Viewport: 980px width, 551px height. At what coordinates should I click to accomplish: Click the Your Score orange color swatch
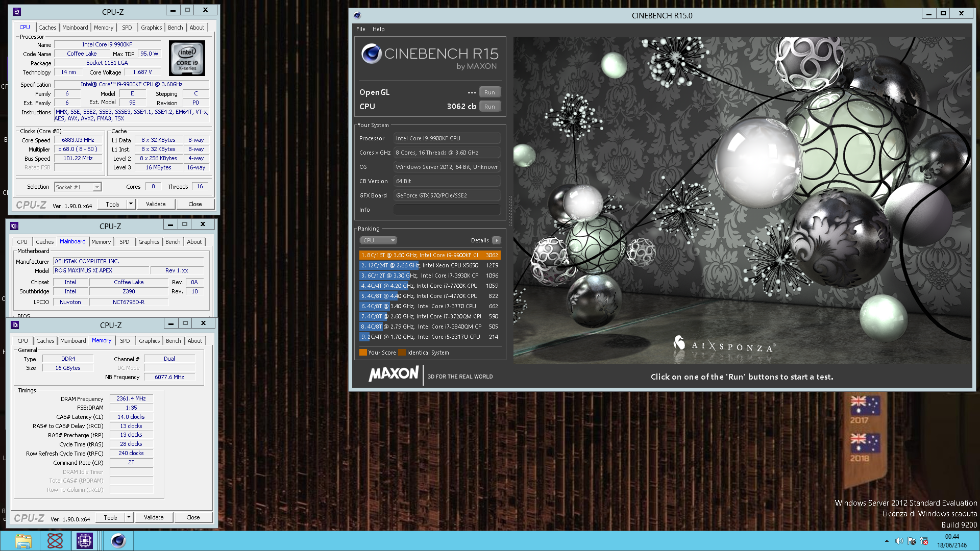(363, 353)
